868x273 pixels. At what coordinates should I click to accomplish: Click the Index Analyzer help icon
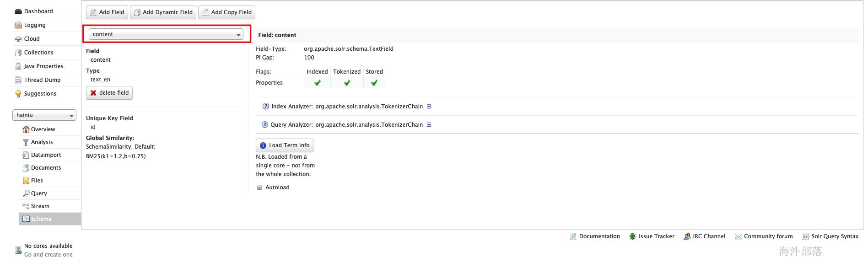(266, 107)
